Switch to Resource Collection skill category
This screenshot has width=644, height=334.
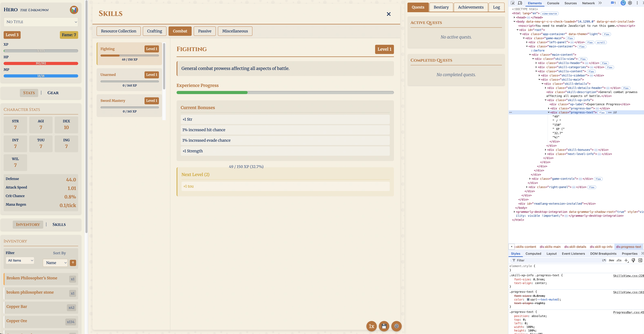click(119, 31)
